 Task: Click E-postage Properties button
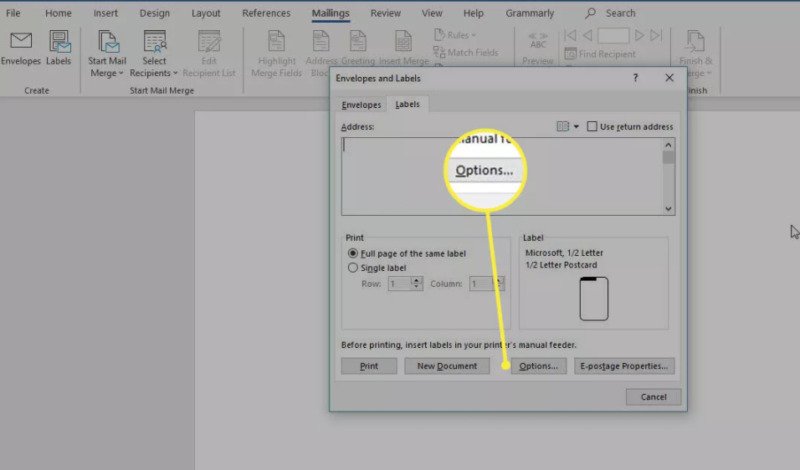pos(624,366)
